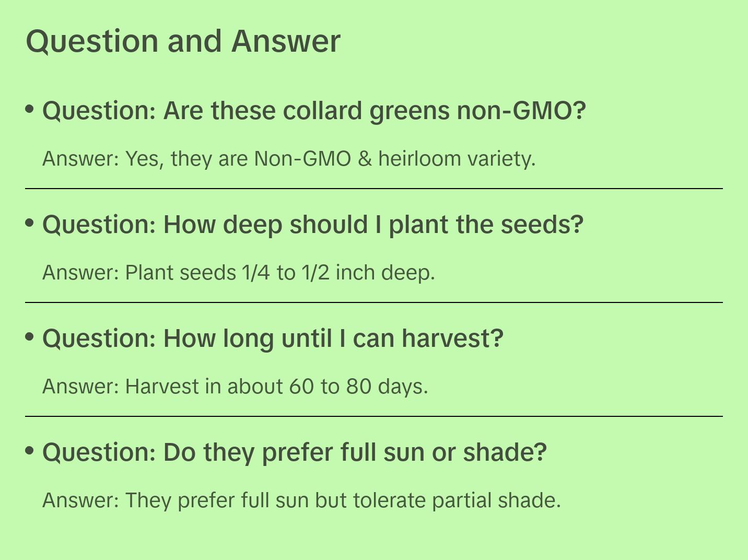Image resolution: width=748 pixels, height=560 pixels.
Task: Select the question about collard greens non-GMO
Action: (x=314, y=111)
